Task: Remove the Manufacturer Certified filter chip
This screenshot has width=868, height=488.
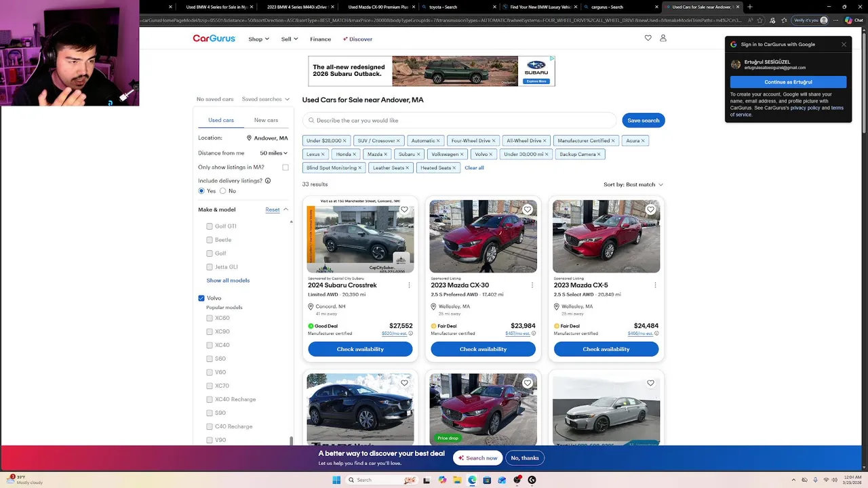Action: coord(613,140)
